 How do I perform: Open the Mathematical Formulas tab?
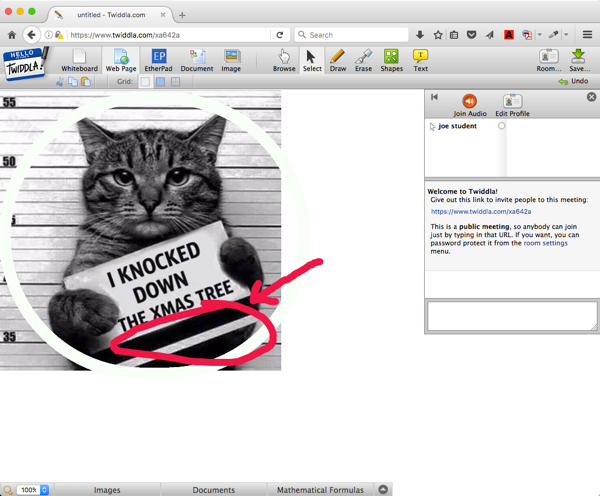321,490
